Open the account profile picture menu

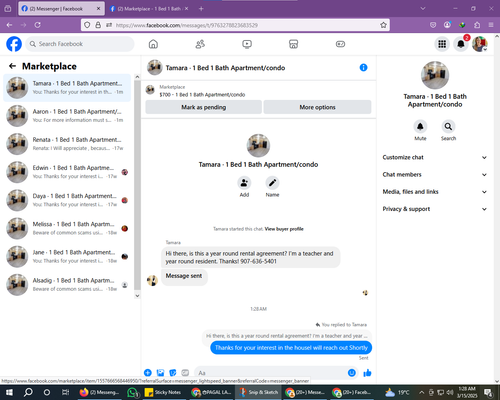(480, 44)
